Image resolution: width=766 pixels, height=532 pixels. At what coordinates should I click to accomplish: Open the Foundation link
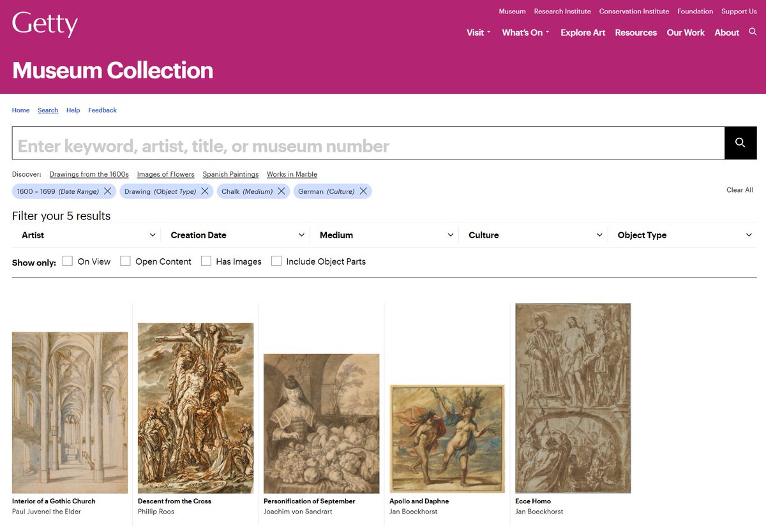[695, 11]
